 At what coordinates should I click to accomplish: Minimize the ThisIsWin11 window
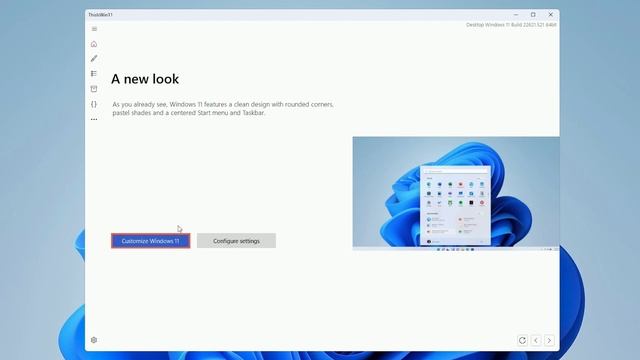coord(516,15)
